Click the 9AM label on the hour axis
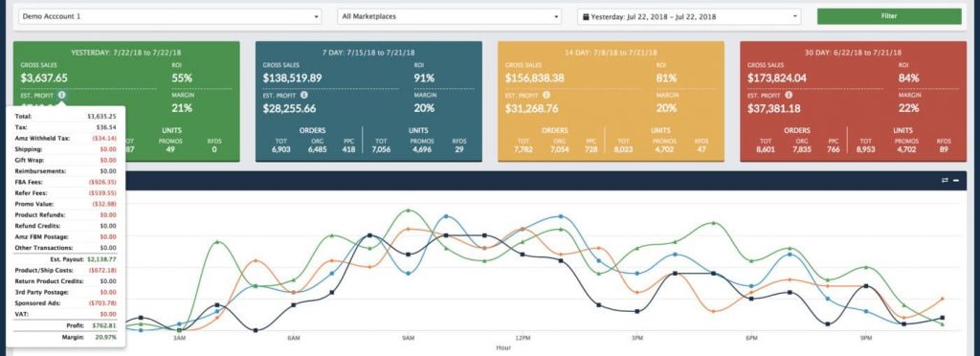Screen dimensions: 980x356 408,338
